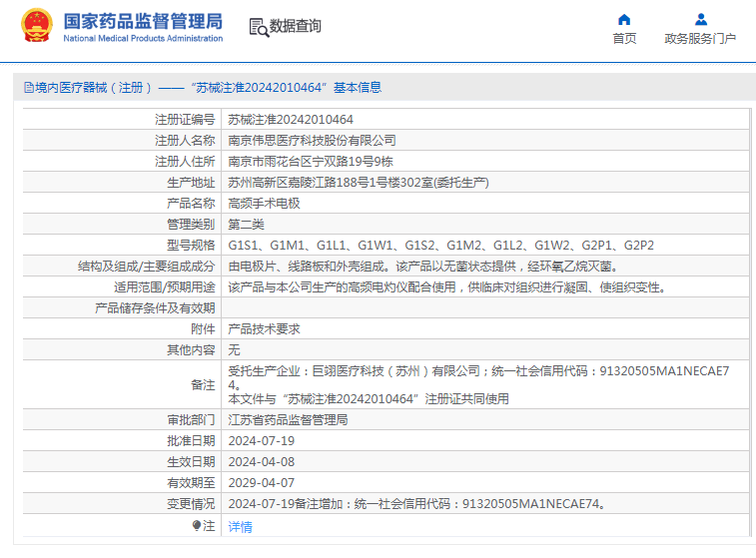Screen dimensions: 756x558
Task: Click registrant address 南京市雨花台区宁双路19号9栋
Action: 311,162
